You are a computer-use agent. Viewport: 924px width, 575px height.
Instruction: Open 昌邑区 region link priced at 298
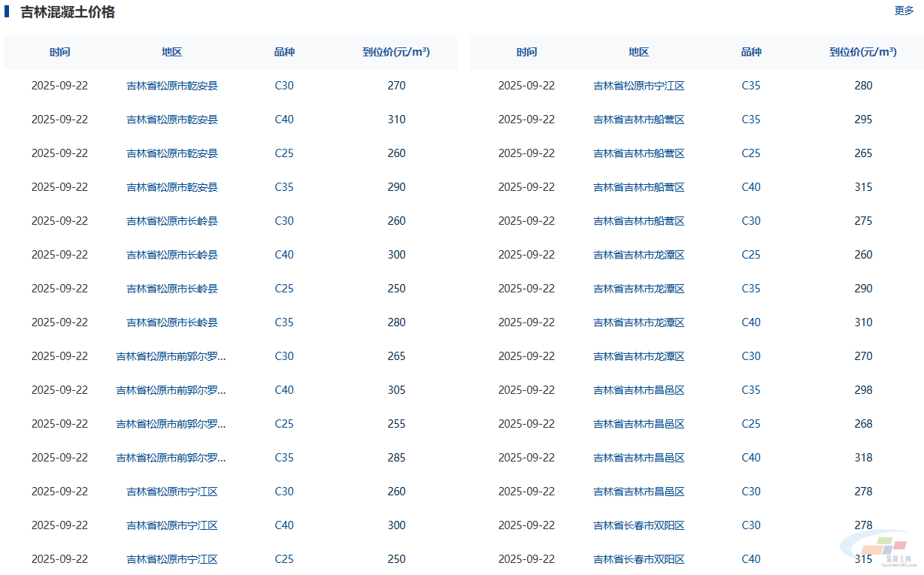(x=639, y=390)
